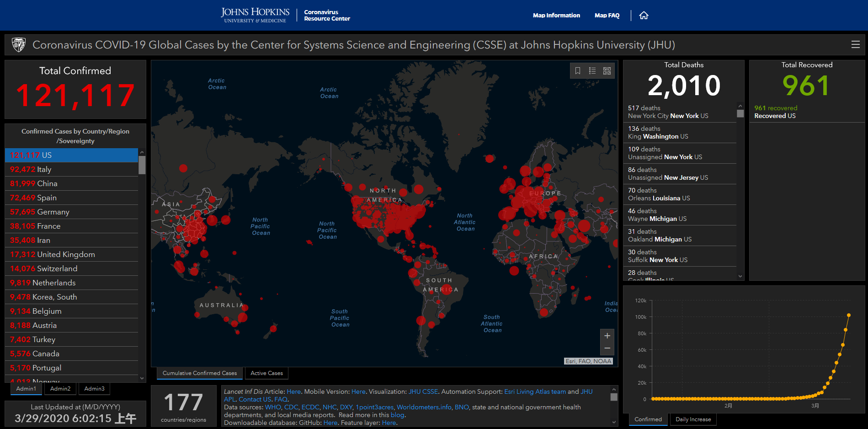Go to Coronavirus Resource Center
Image resolution: width=868 pixels, height=429 pixels.
(x=327, y=16)
